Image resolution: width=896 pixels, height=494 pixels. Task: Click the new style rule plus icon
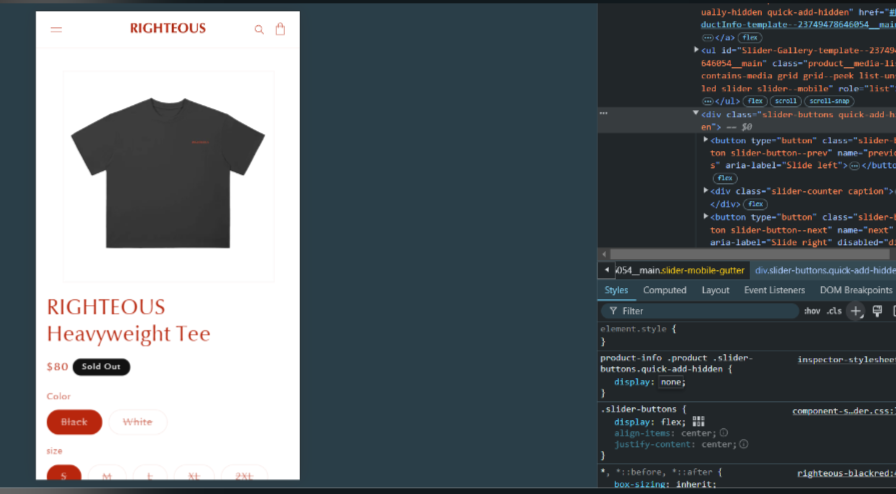[855, 311]
